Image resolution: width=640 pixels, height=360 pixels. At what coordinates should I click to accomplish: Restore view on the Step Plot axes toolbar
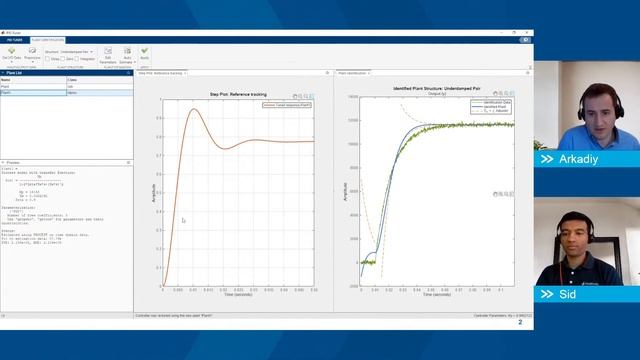311,96
